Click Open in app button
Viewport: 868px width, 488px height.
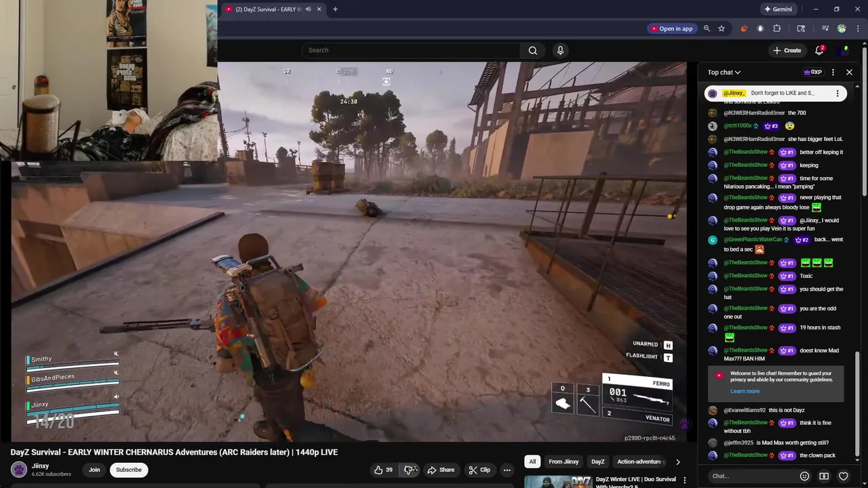[x=671, y=28]
